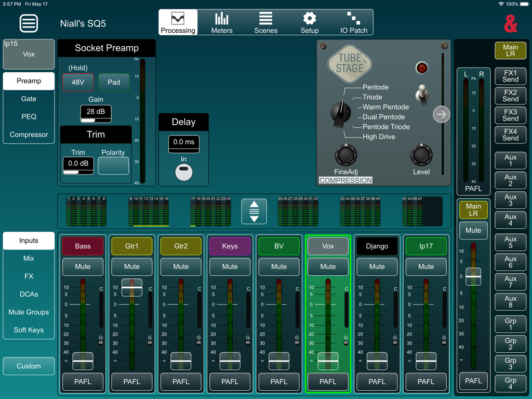
Task: Adjust the Gtr1 channel fader
Action: (x=131, y=287)
